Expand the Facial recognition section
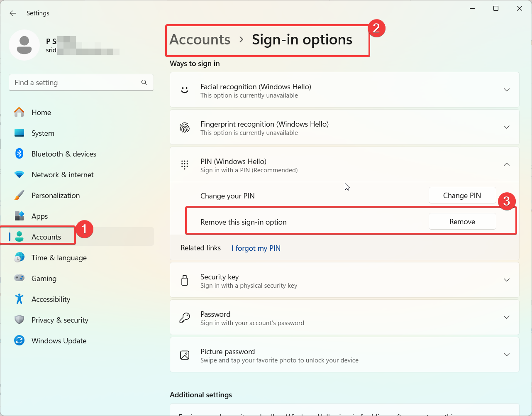This screenshot has height=416, width=532. coord(506,90)
